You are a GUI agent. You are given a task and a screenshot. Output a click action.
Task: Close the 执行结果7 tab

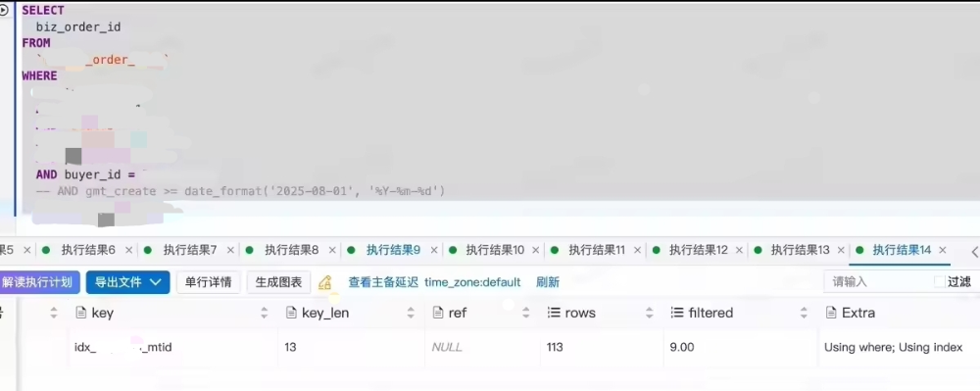(230, 251)
